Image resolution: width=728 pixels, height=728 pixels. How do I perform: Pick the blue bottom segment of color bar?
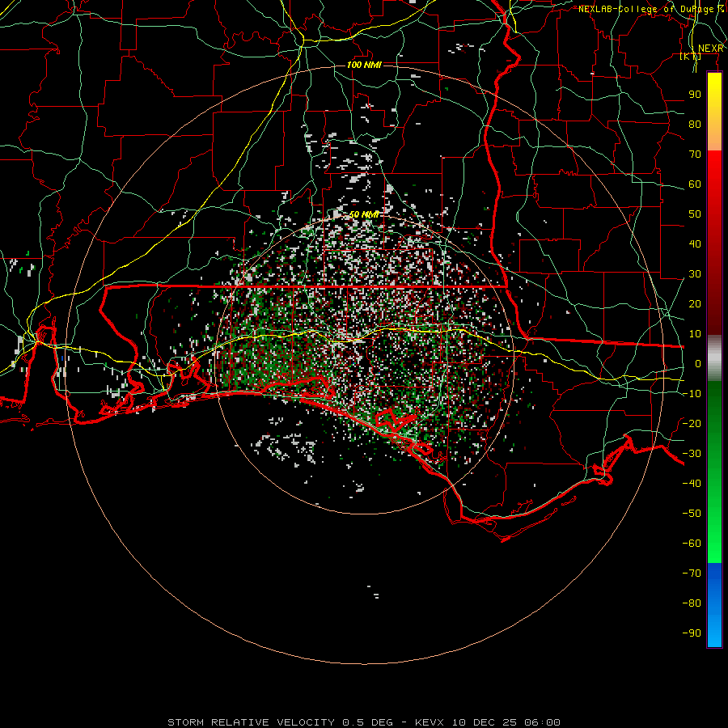pyautogui.click(x=714, y=605)
